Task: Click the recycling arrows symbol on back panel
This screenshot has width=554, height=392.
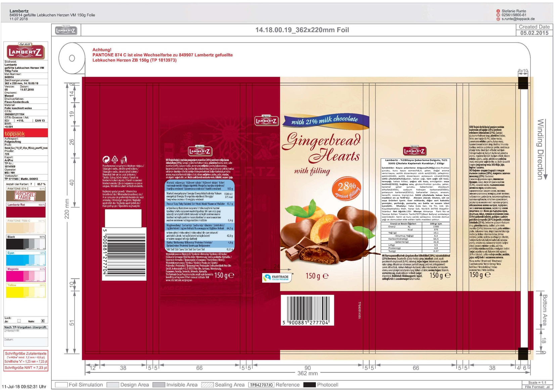Action: [x=106, y=160]
